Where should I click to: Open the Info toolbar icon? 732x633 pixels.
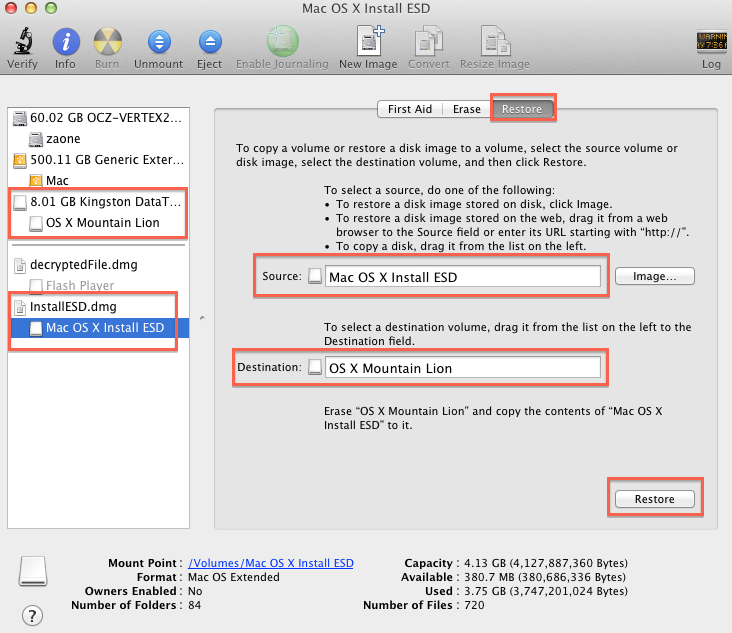pos(66,42)
